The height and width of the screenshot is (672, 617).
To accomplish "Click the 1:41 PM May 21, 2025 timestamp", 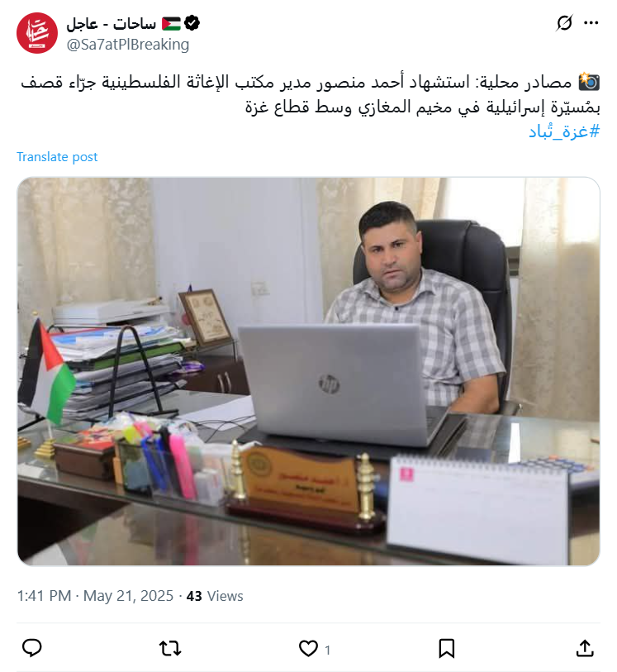I will click(95, 596).
